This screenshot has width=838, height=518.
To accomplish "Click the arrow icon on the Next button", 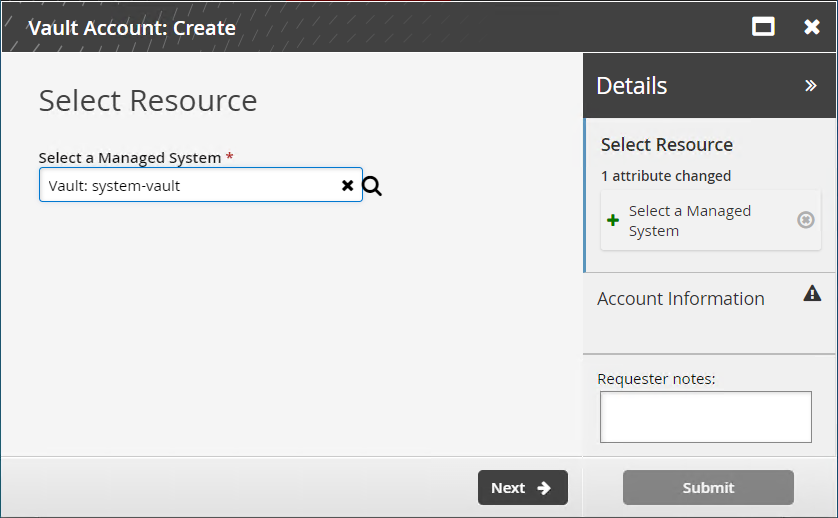I will [544, 488].
